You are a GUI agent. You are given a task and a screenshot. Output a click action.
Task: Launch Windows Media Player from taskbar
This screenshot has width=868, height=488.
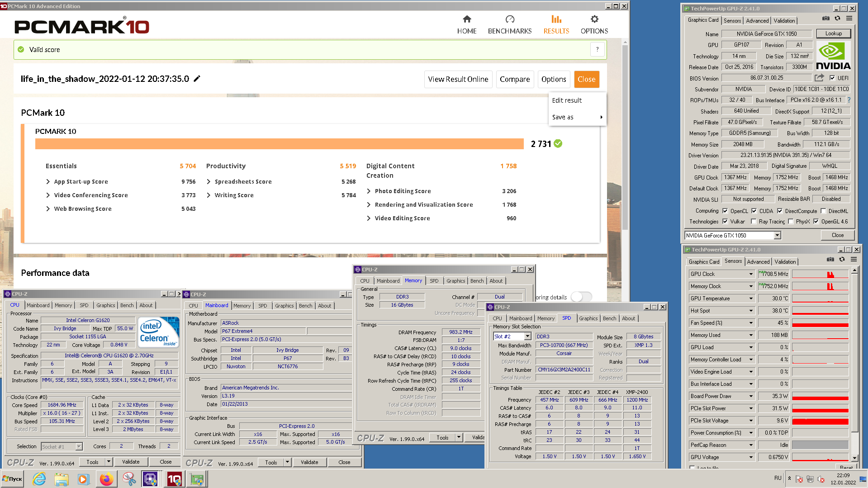[x=83, y=479]
